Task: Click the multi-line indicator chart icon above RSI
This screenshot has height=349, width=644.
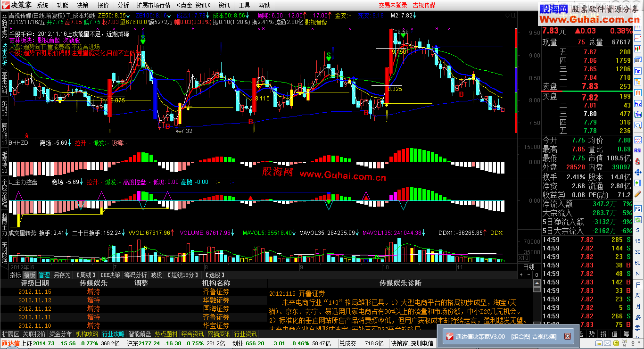Action: [x=638, y=140]
